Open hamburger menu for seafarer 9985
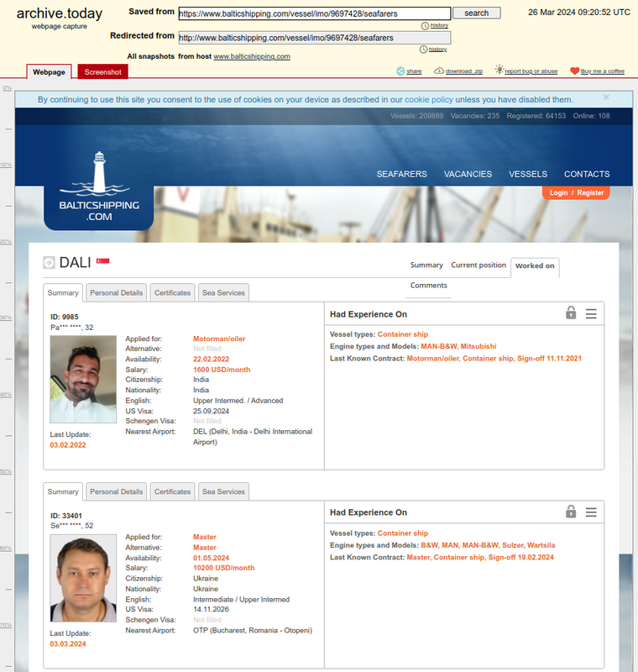Image resolution: width=638 pixels, height=672 pixels. 591,314
